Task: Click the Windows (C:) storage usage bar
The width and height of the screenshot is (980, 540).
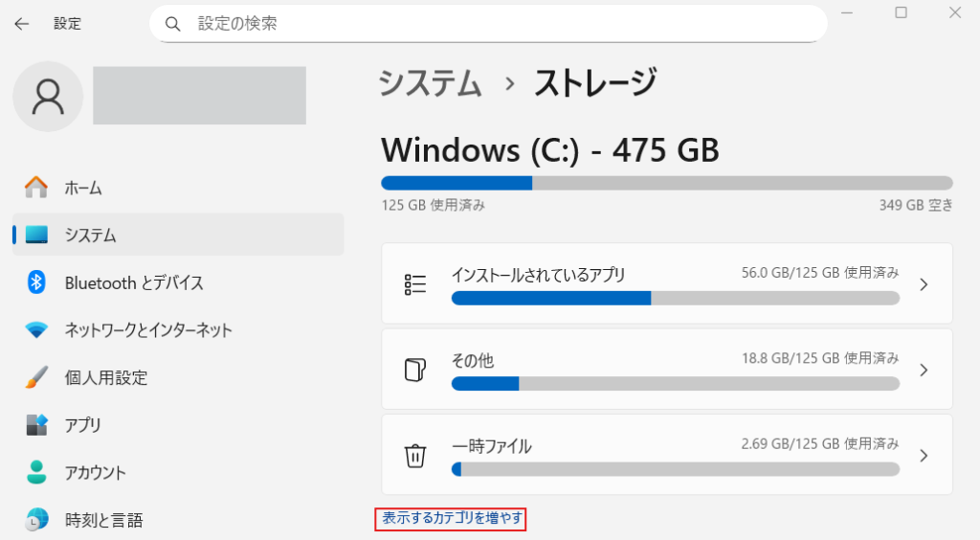Action: click(x=666, y=183)
